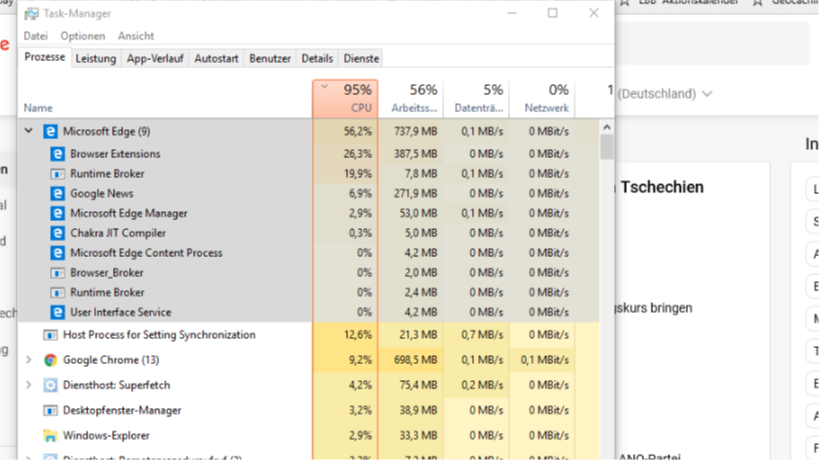Select the Desktopfenster-Manager process name

(122, 410)
